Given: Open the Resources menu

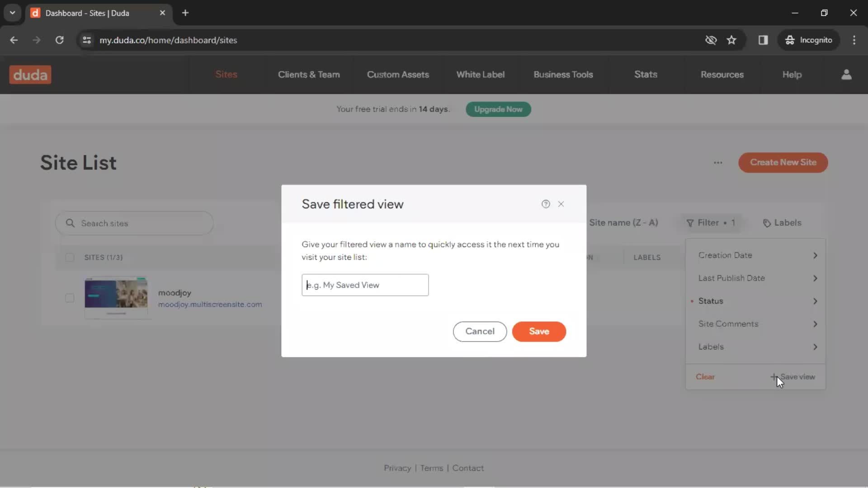Looking at the screenshot, I should 722,75.
